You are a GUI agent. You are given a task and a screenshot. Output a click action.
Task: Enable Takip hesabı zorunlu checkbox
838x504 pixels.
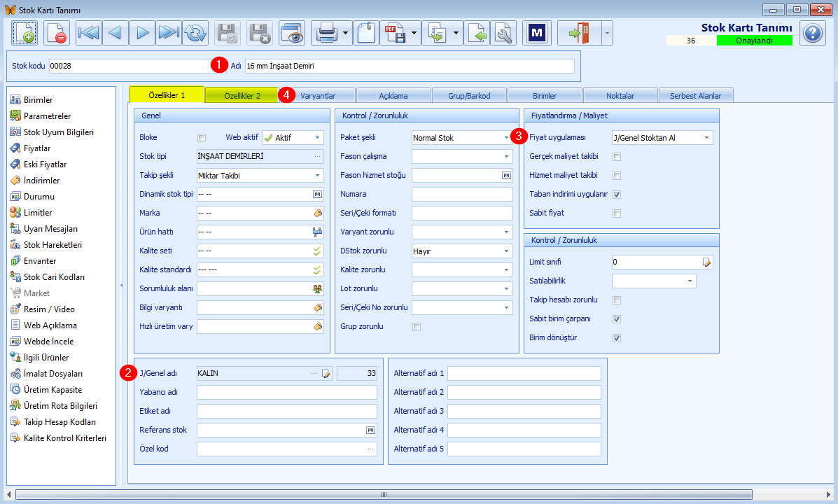tap(617, 300)
